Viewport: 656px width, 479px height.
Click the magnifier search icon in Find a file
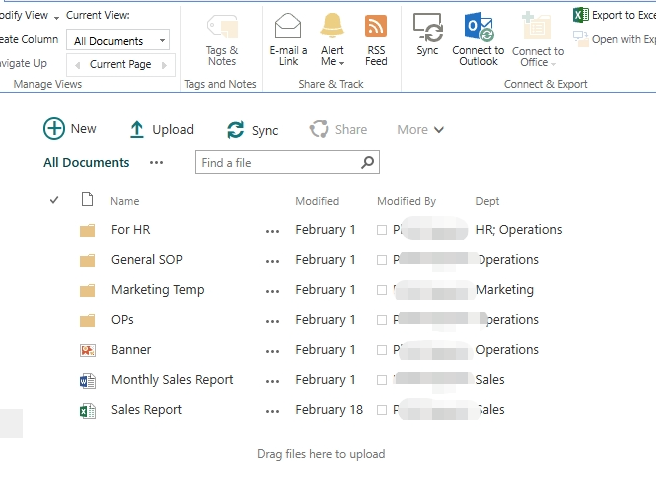pyautogui.click(x=367, y=162)
